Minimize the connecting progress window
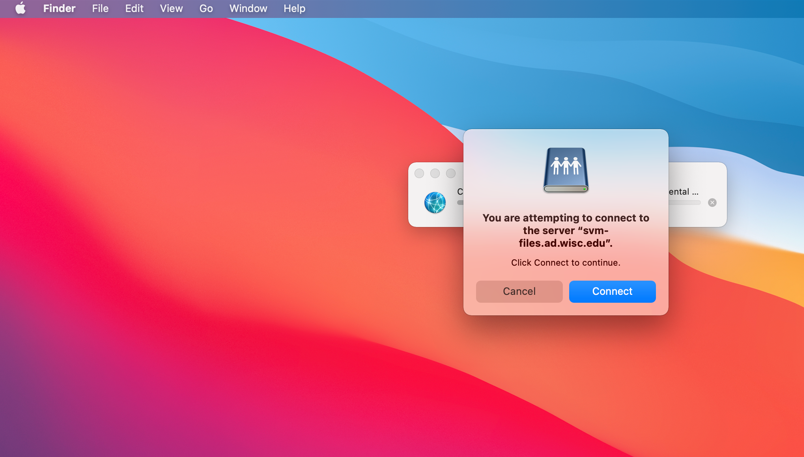 (435, 174)
